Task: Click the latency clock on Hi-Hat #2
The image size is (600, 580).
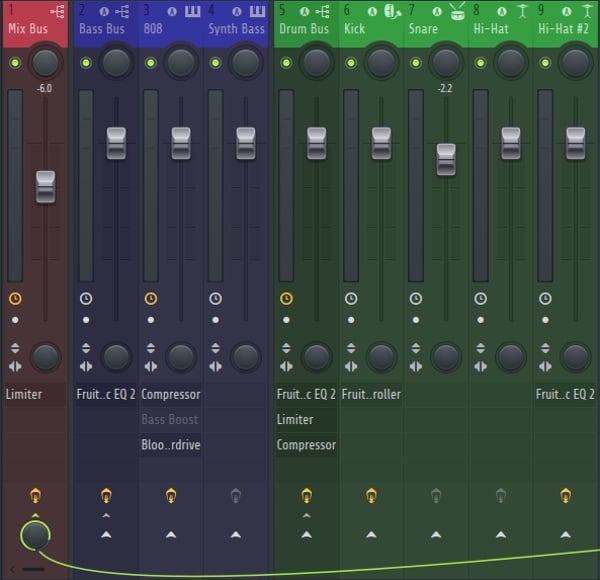Action: 545,298
